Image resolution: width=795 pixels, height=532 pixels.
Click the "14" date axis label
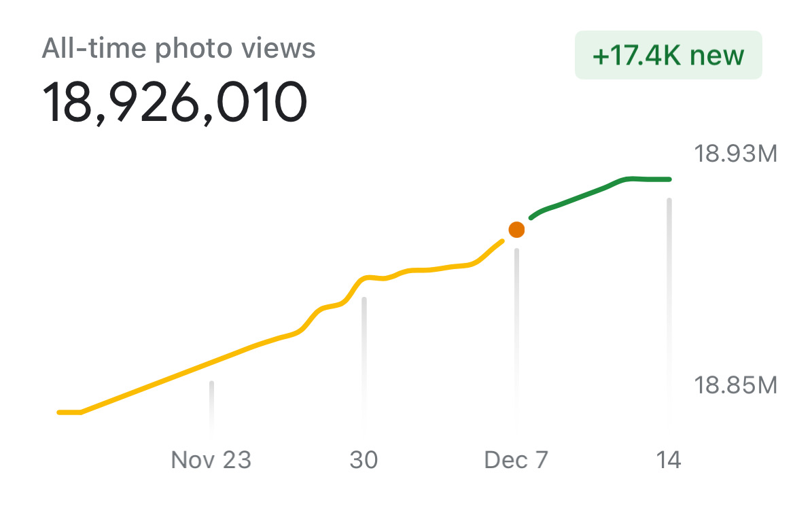669,460
